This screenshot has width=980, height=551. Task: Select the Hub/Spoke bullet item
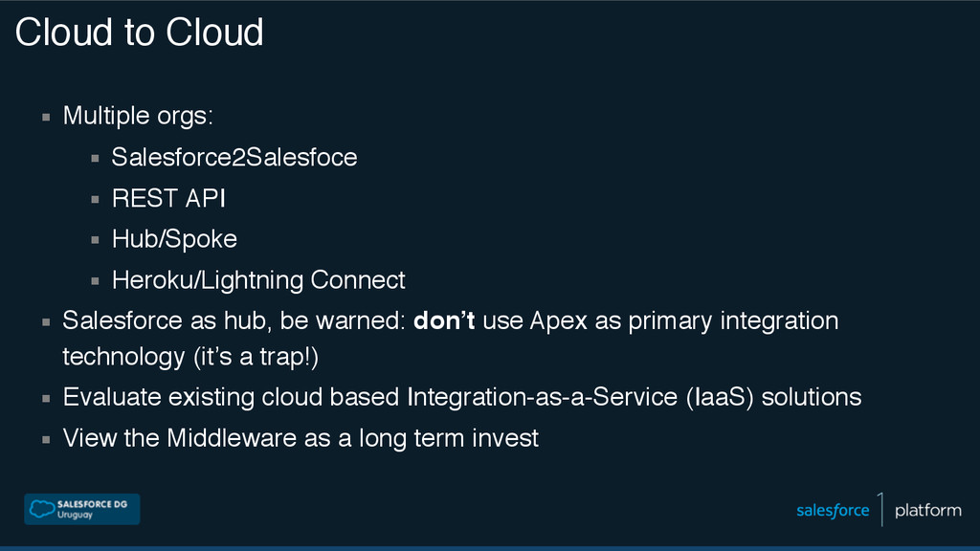pos(174,239)
